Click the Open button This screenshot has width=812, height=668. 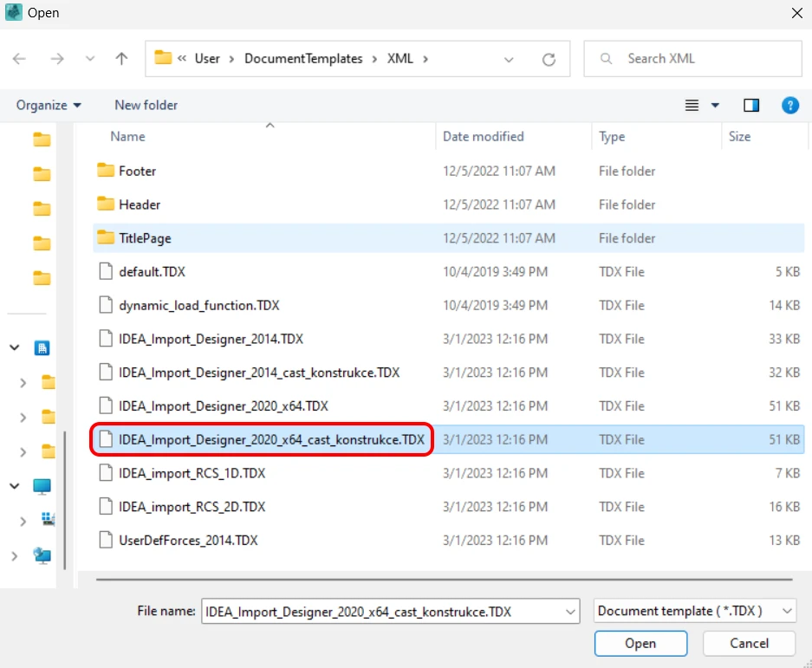[x=640, y=643]
